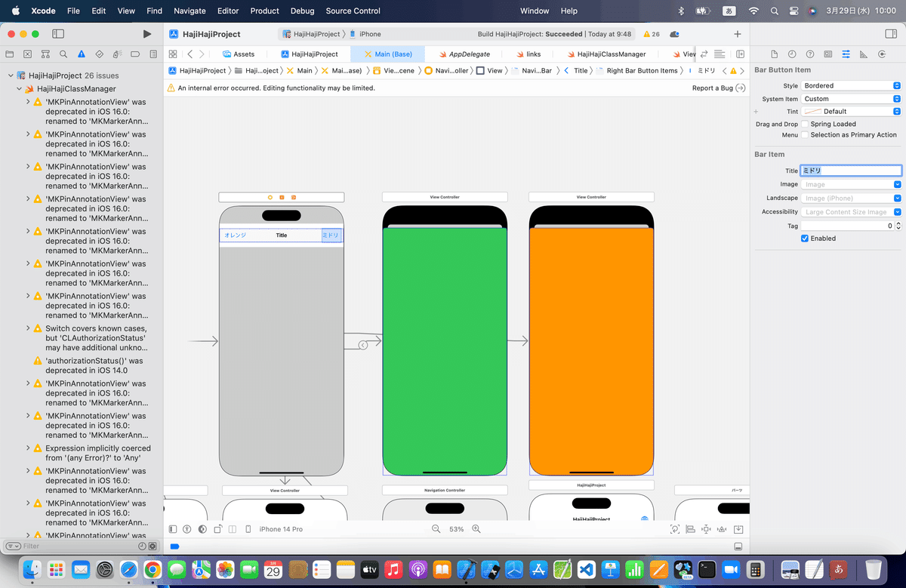Switch to the Assets tab

[238, 54]
